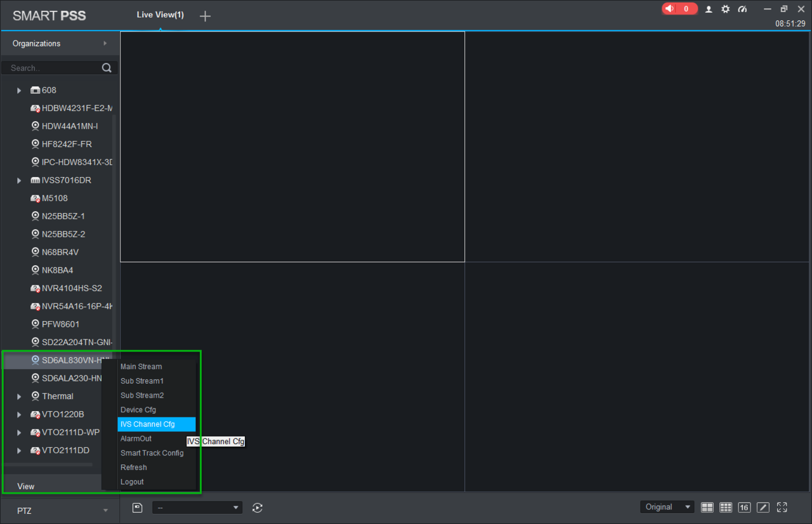
Task: Open the Original display ratio dropdown
Action: pos(667,507)
